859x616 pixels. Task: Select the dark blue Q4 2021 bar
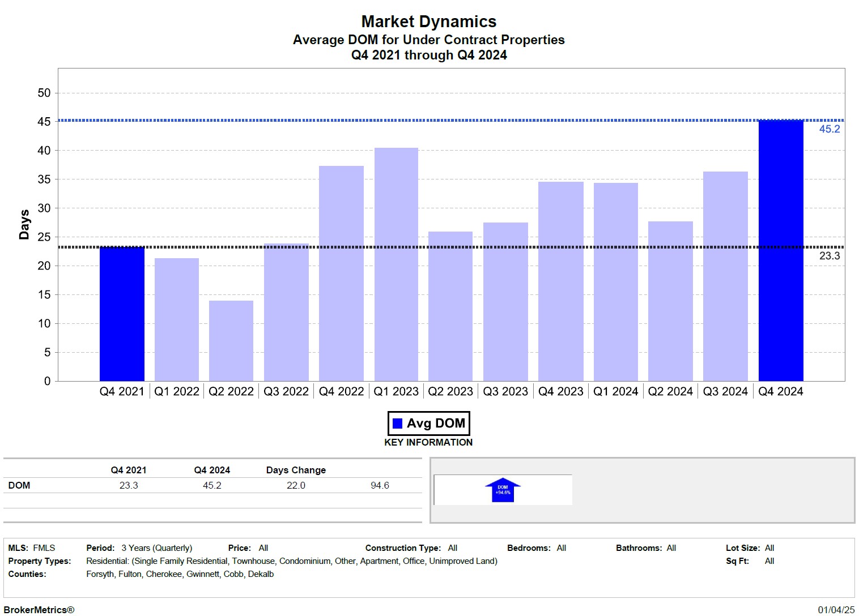(122, 314)
